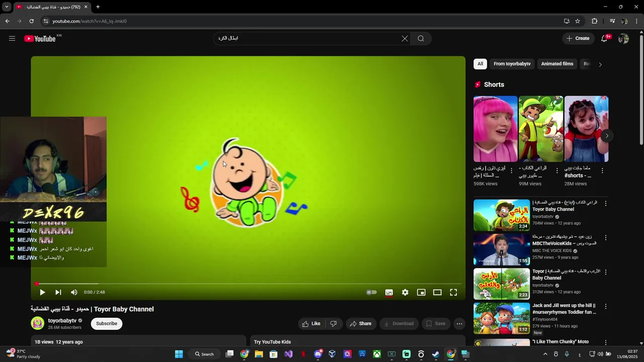Open options for the 598K views Short

pos(512,171)
